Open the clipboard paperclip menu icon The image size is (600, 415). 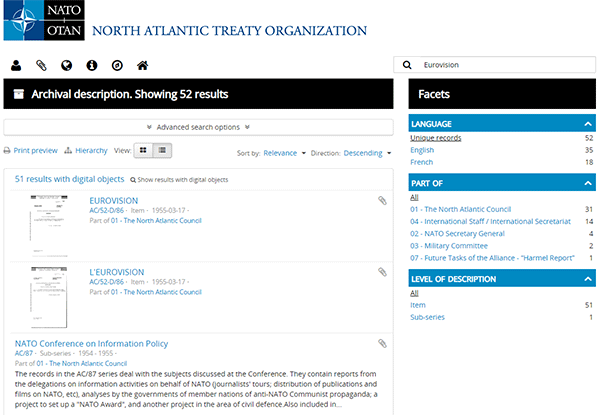(x=41, y=65)
